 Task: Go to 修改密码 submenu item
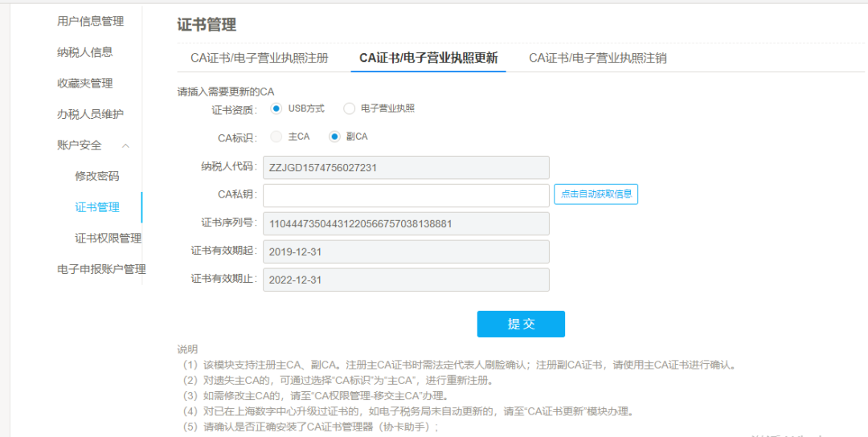point(97,177)
